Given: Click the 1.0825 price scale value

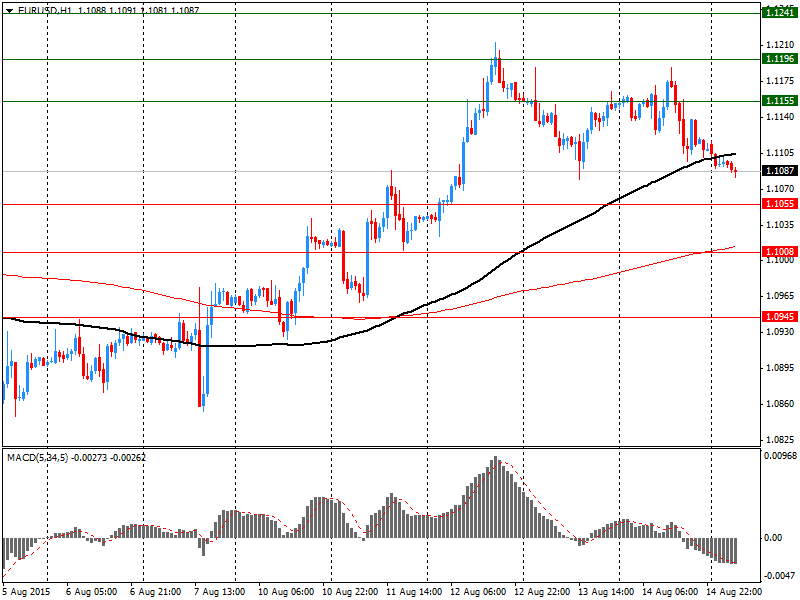Looking at the screenshot, I should point(781,440).
